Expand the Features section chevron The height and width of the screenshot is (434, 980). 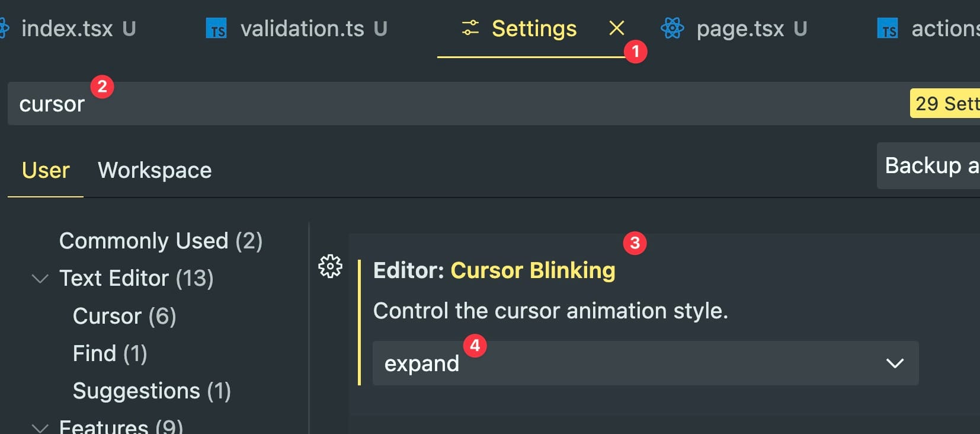coord(40,427)
